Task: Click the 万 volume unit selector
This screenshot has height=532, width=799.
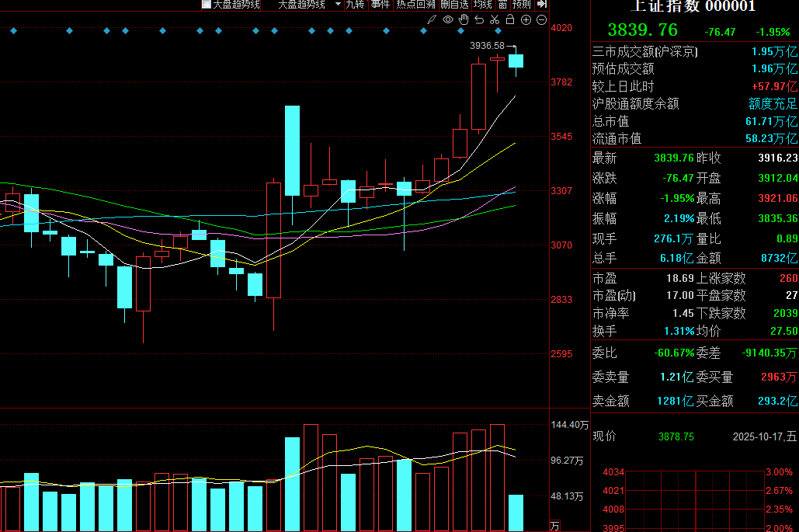Action: 554,526
